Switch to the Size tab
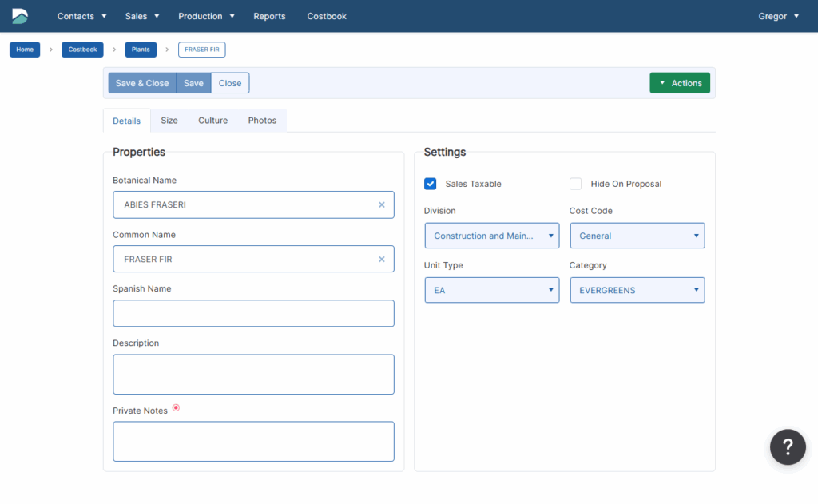818x504 pixels. 169,121
